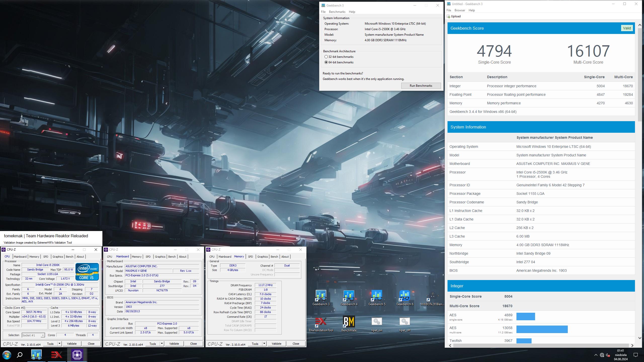Click Close button in Mainboard CPU-Z window

tap(193, 344)
